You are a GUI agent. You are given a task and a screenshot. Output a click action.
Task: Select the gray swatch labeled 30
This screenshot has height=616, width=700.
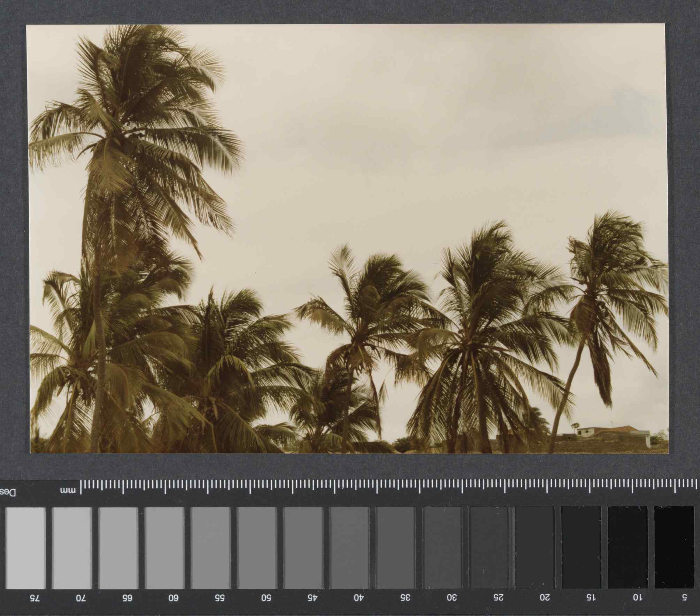(442, 548)
